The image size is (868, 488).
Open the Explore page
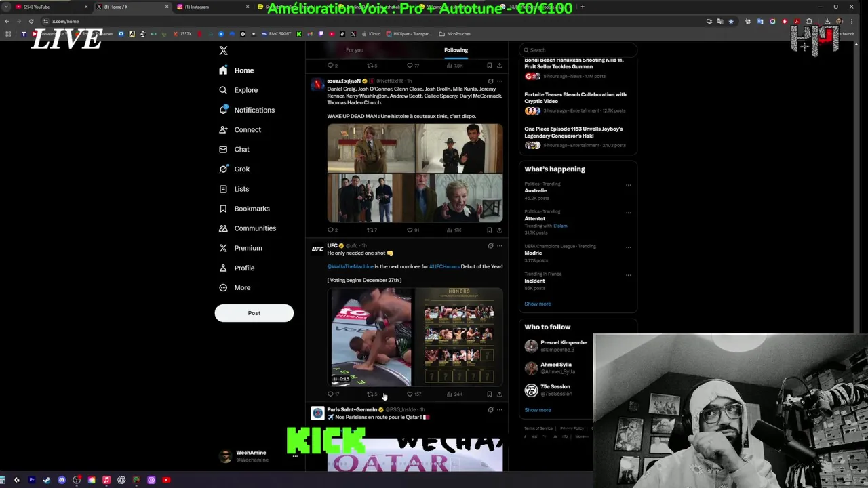click(x=238, y=90)
